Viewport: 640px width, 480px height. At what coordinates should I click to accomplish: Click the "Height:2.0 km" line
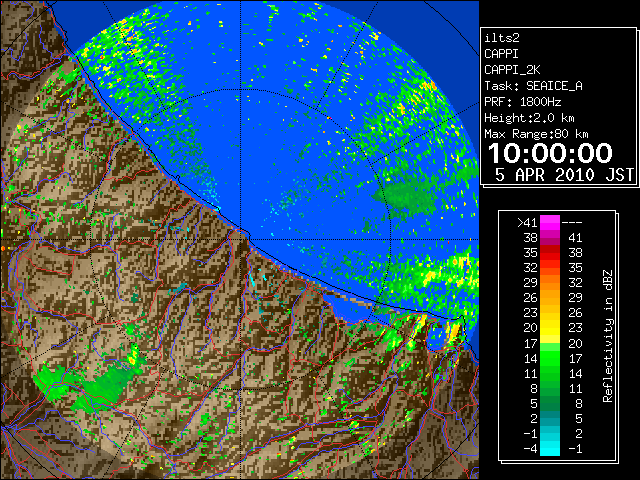[x=529, y=118]
